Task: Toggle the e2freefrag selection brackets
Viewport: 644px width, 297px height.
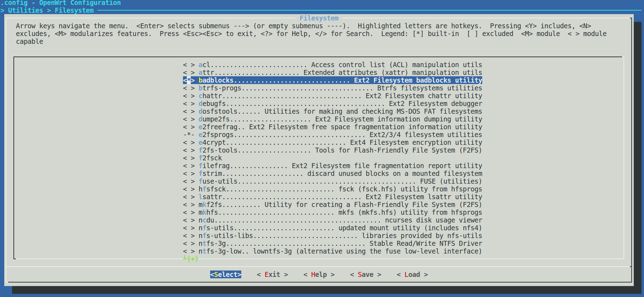Action: coord(189,127)
